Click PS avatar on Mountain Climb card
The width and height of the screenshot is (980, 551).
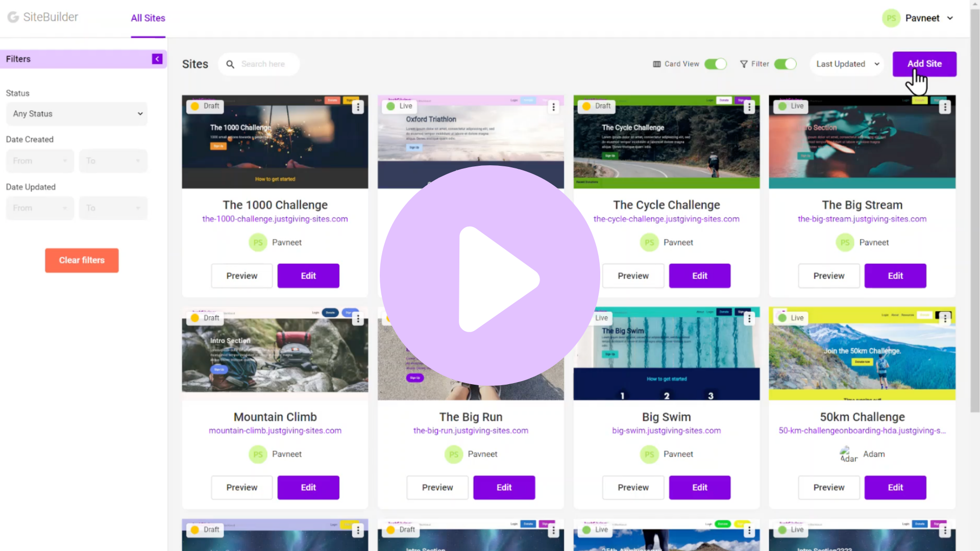[258, 454]
